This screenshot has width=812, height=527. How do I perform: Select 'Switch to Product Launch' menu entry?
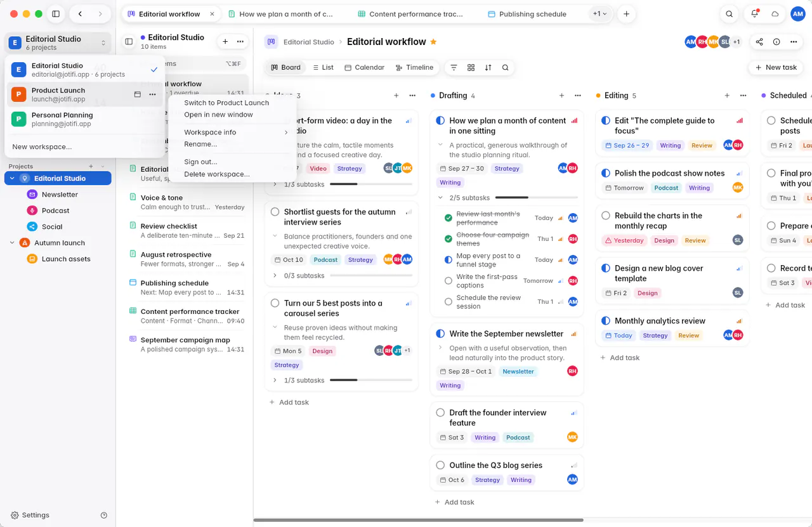pos(226,103)
